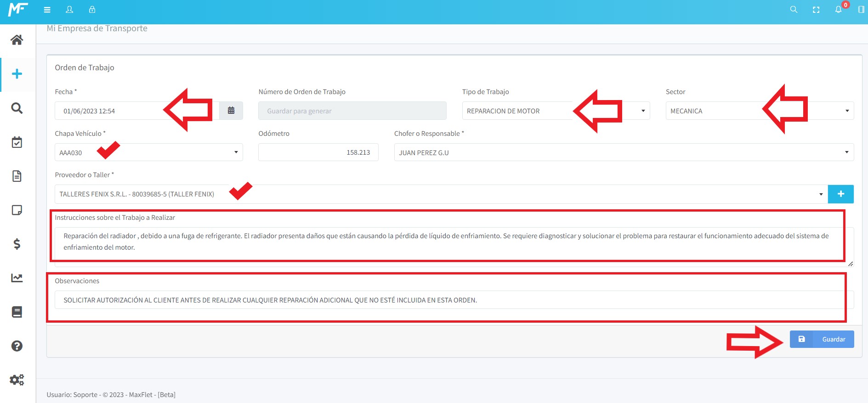This screenshot has height=403, width=868.
Task: Click the blue plus sidebar menu item
Action: (x=17, y=74)
